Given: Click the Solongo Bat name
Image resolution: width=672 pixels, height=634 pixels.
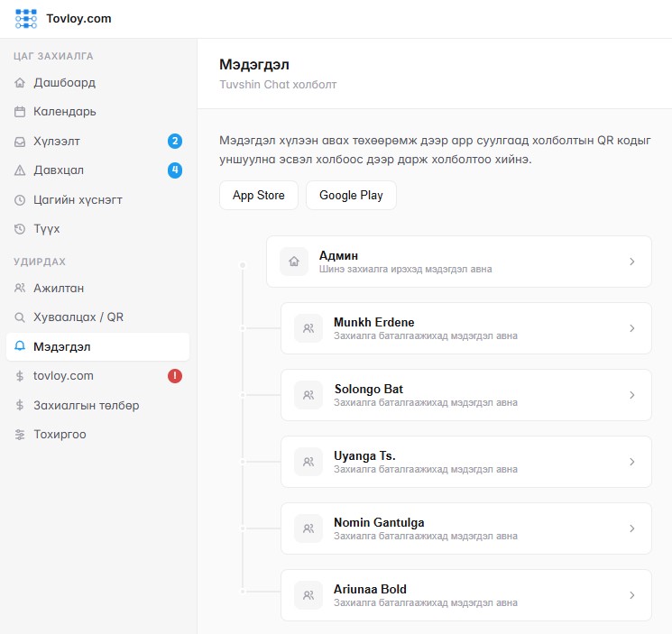Looking at the screenshot, I should [369, 389].
